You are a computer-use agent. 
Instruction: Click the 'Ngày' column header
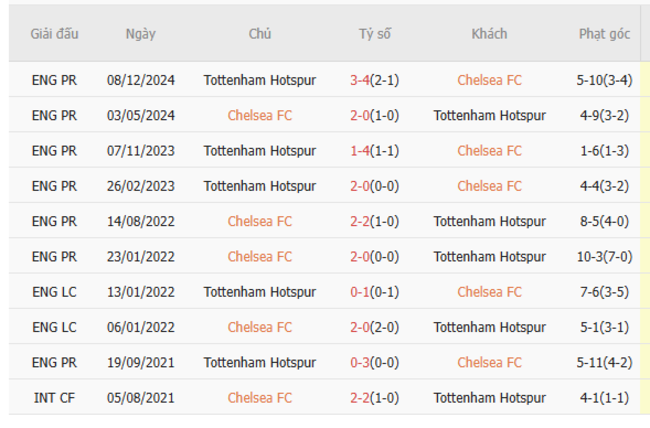pos(141,34)
